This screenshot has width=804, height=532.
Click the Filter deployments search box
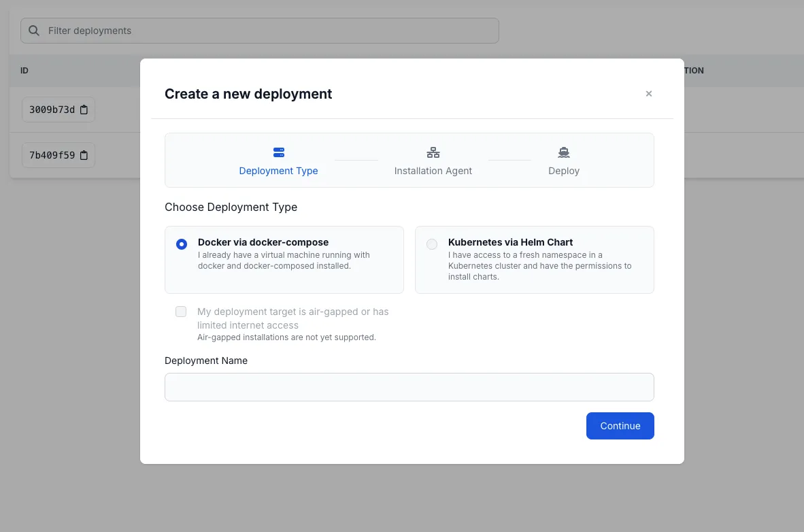pos(259,31)
